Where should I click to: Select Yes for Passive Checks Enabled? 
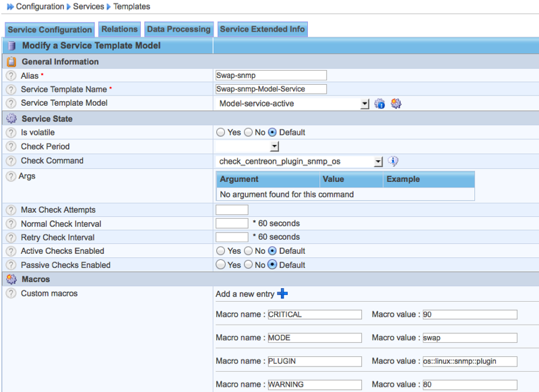click(x=220, y=265)
